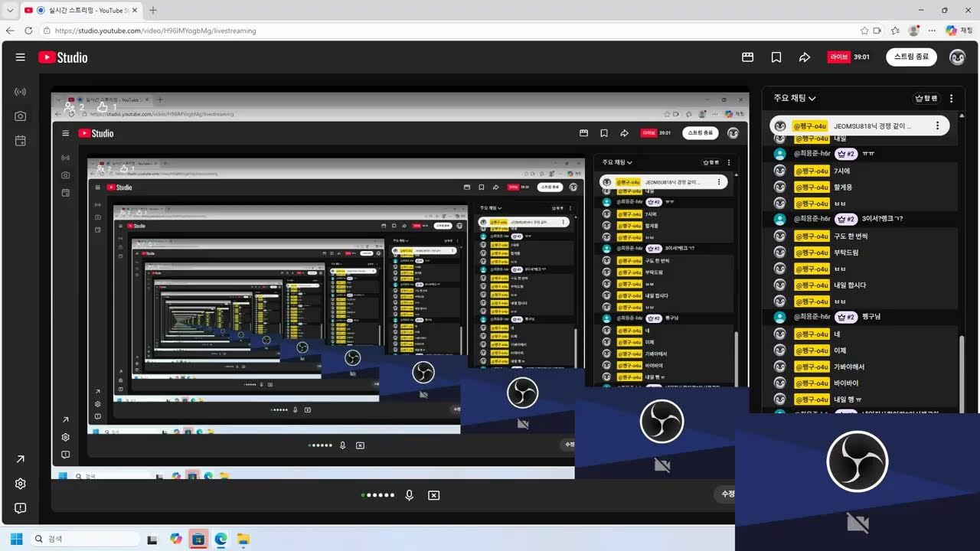
Task: Click the outermost chat message 이제
Action: coord(840,350)
